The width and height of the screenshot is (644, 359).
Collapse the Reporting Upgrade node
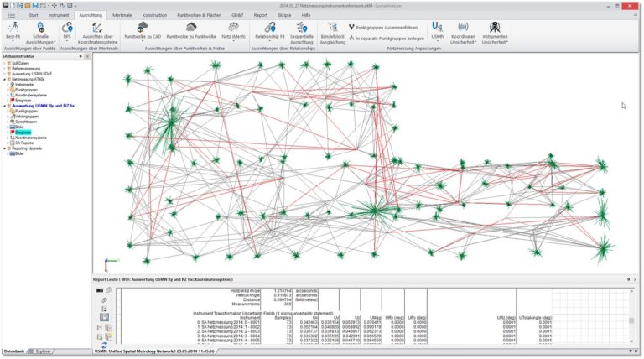(4, 148)
